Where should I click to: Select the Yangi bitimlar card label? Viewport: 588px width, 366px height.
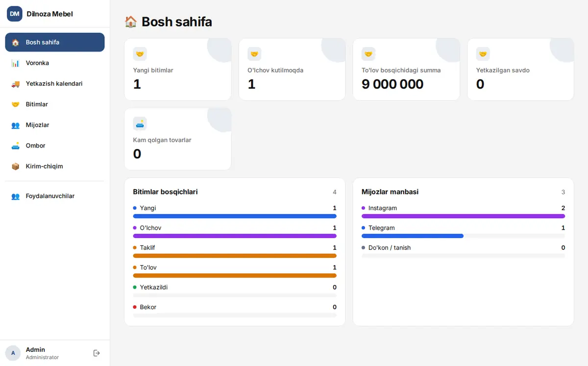[x=153, y=70]
